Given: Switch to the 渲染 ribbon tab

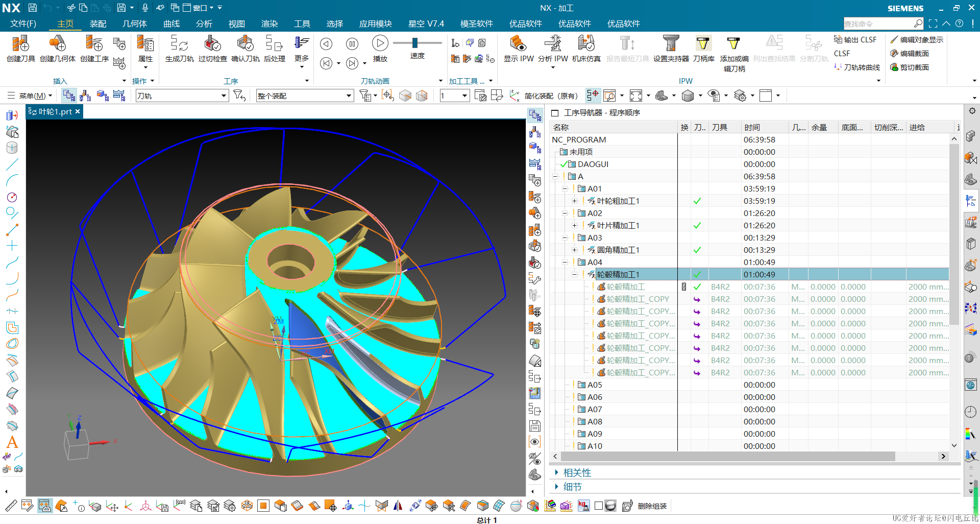Looking at the screenshot, I should point(269,23).
